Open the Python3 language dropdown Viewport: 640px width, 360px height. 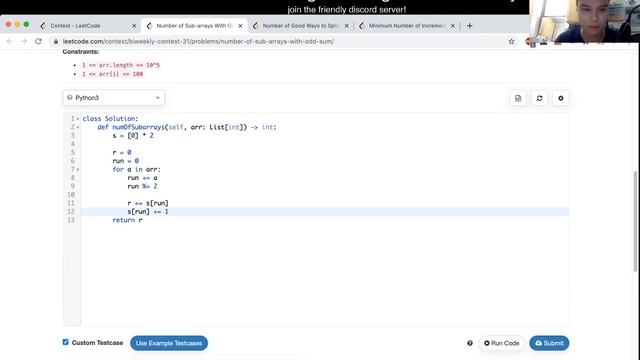(x=114, y=98)
